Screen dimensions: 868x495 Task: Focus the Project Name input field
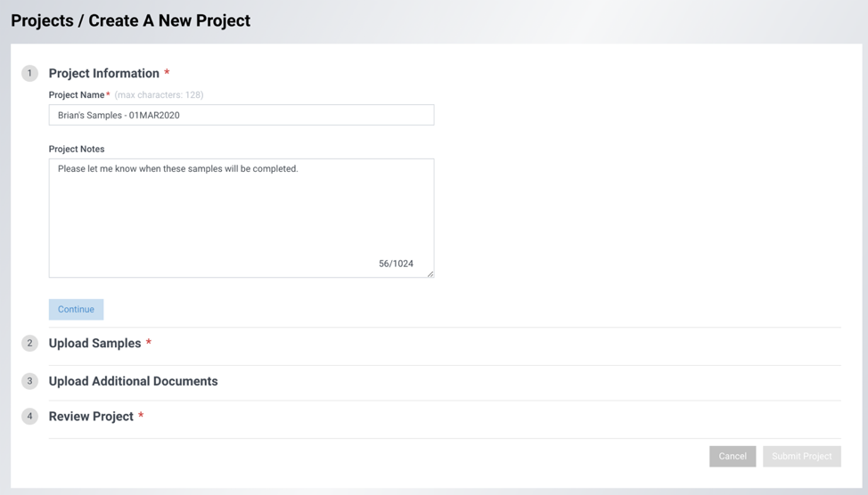point(242,115)
